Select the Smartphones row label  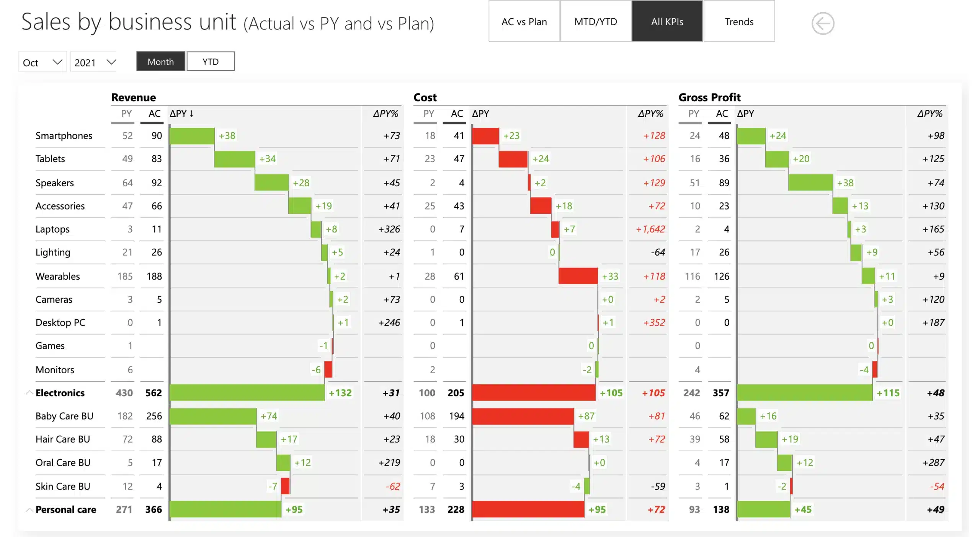coord(64,135)
